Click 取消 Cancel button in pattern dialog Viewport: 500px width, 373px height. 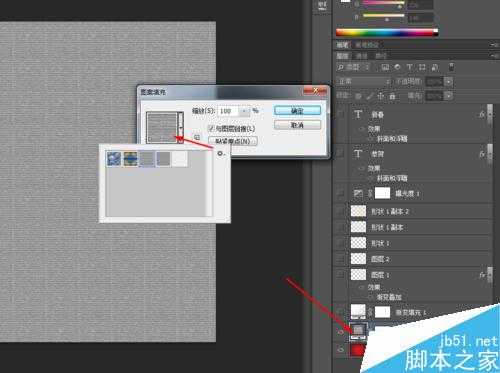click(297, 125)
